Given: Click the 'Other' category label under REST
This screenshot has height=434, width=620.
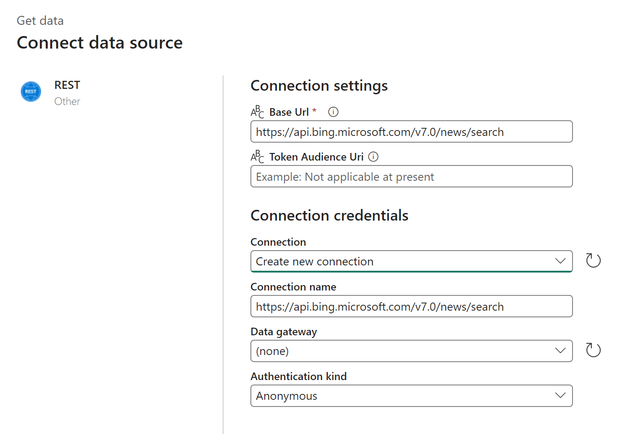Looking at the screenshot, I should pos(67,102).
